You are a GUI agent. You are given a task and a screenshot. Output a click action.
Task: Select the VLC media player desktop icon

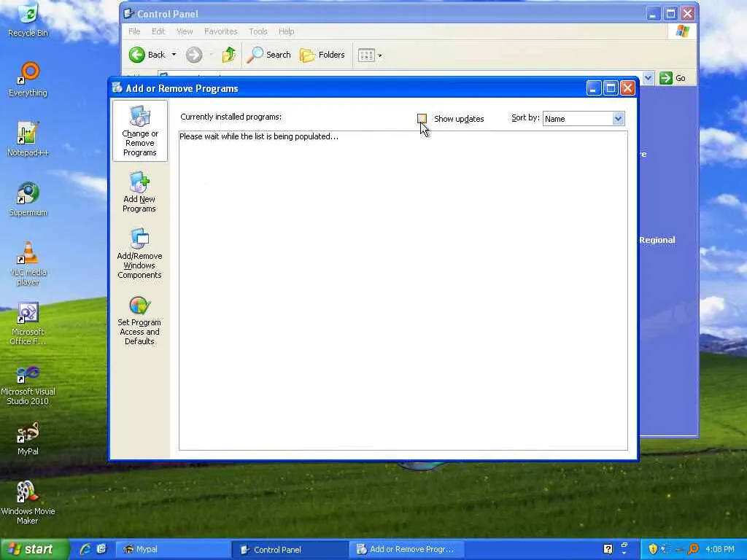point(28,263)
